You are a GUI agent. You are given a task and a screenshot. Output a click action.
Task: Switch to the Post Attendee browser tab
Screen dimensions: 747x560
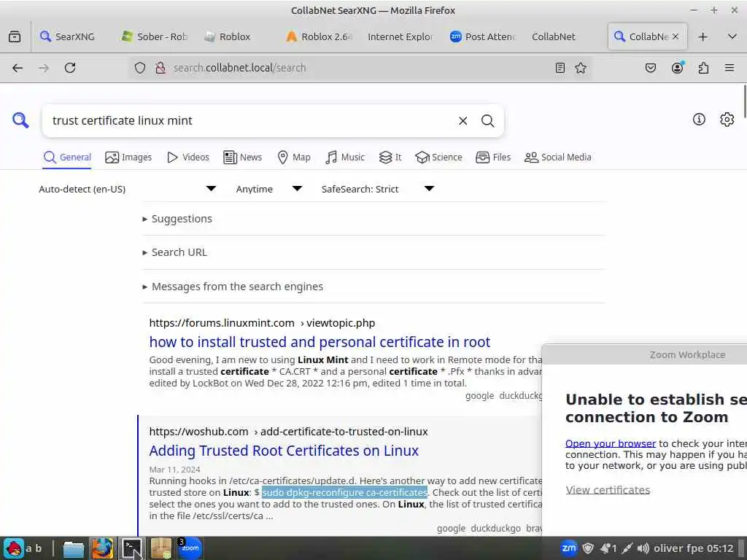point(483,36)
